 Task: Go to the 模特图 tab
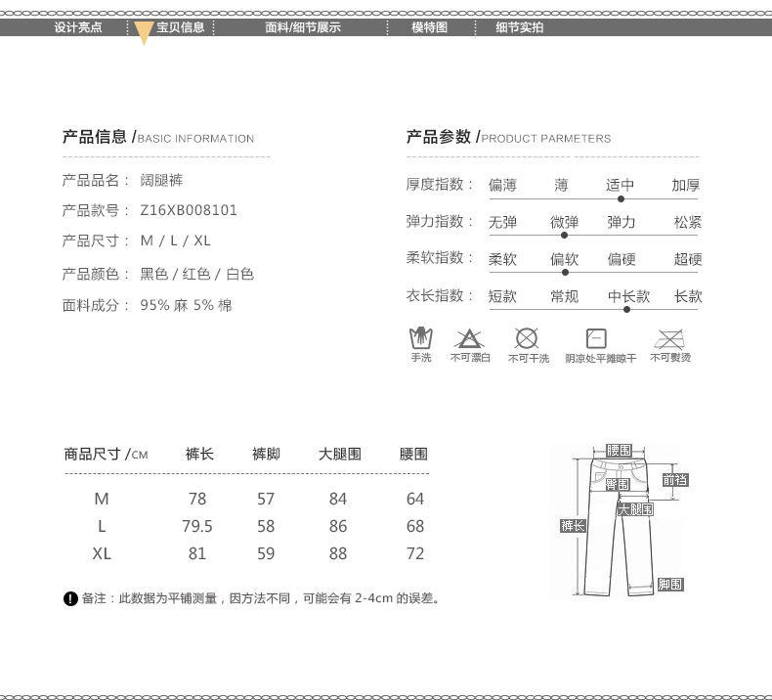(x=429, y=27)
